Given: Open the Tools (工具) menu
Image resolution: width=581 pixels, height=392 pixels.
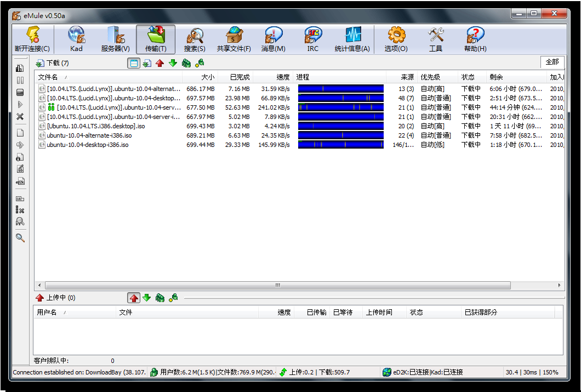Looking at the screenshot, I should (436, 39).
